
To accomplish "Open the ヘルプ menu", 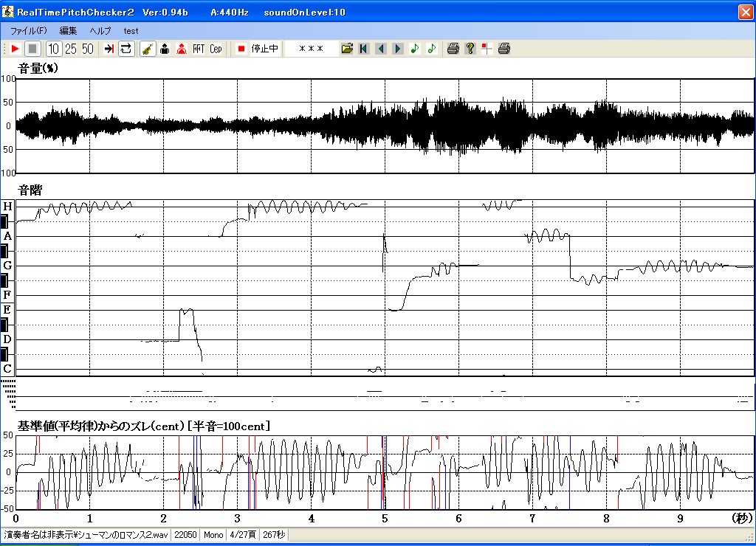I will click(100, 31).
